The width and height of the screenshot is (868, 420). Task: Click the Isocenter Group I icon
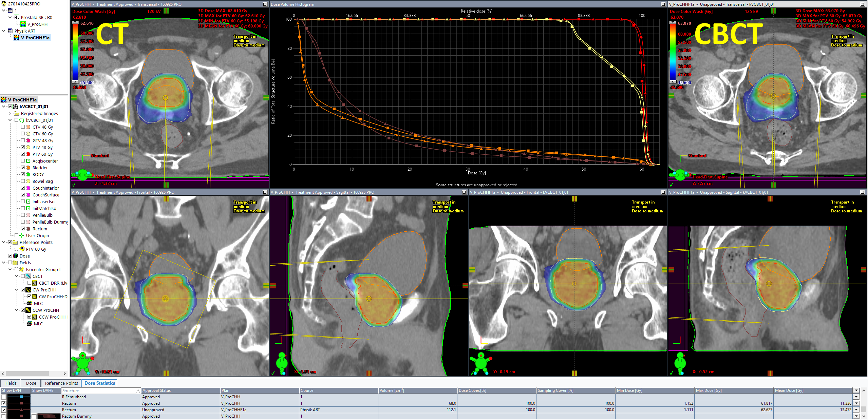(22, 269)
